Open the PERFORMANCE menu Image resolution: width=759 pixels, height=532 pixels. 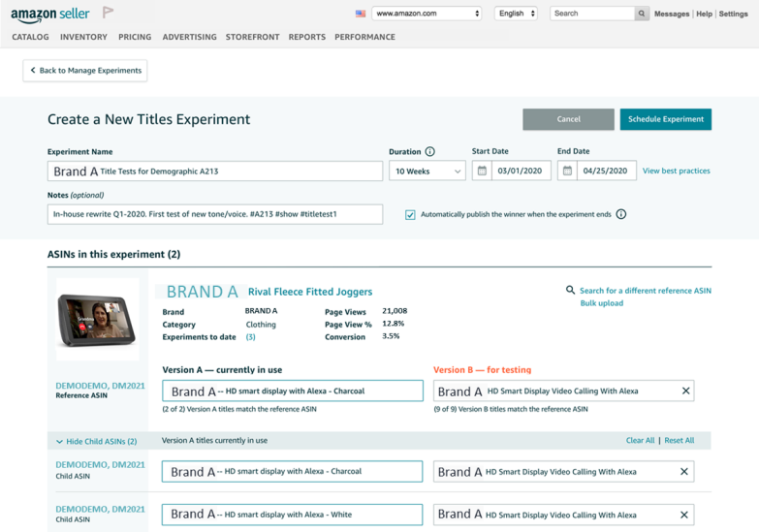[365, 37]
